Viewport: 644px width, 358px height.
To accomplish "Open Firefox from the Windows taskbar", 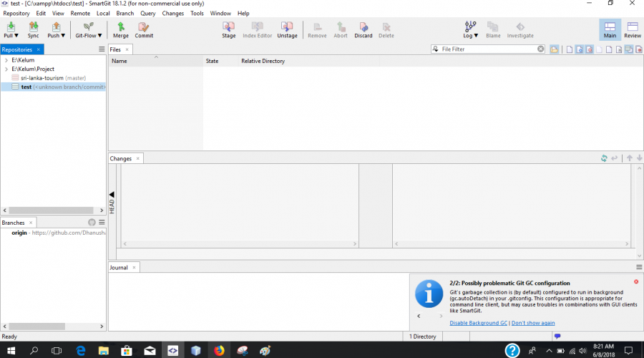I will [219, 350].
